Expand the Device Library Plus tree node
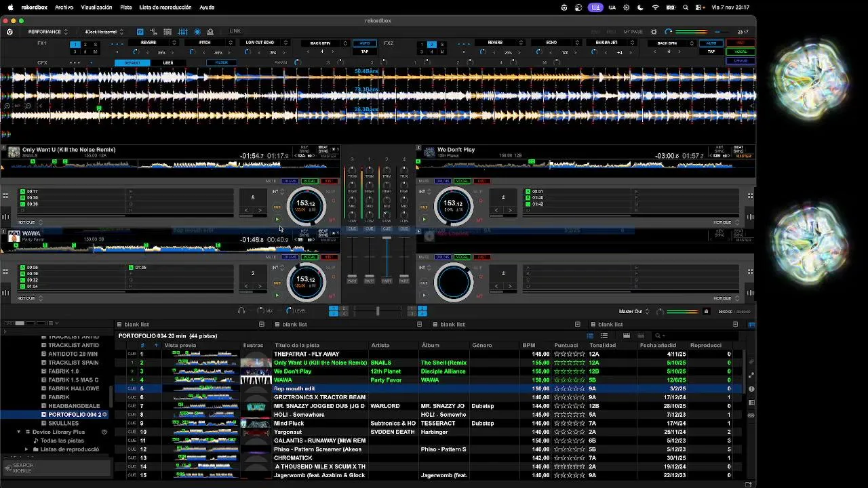Viewport: 868px width, 488px height. click(x=19, y=432)
